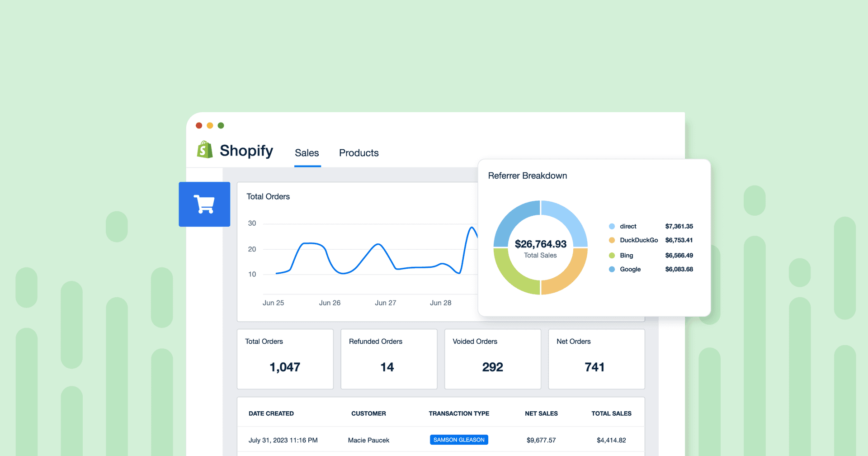Screen dimensions: 868x456
Task: Select the blue shopping cart icon
Action: click(204, 204)
